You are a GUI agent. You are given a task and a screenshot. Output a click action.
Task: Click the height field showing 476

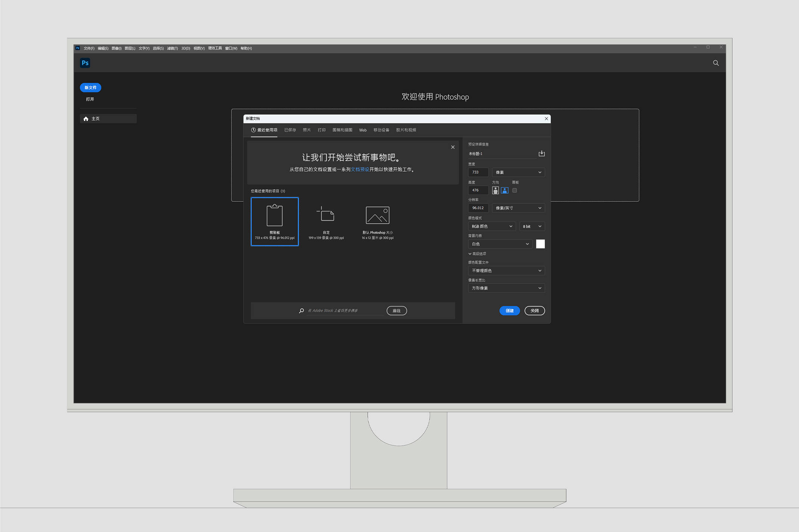point(478,190)
